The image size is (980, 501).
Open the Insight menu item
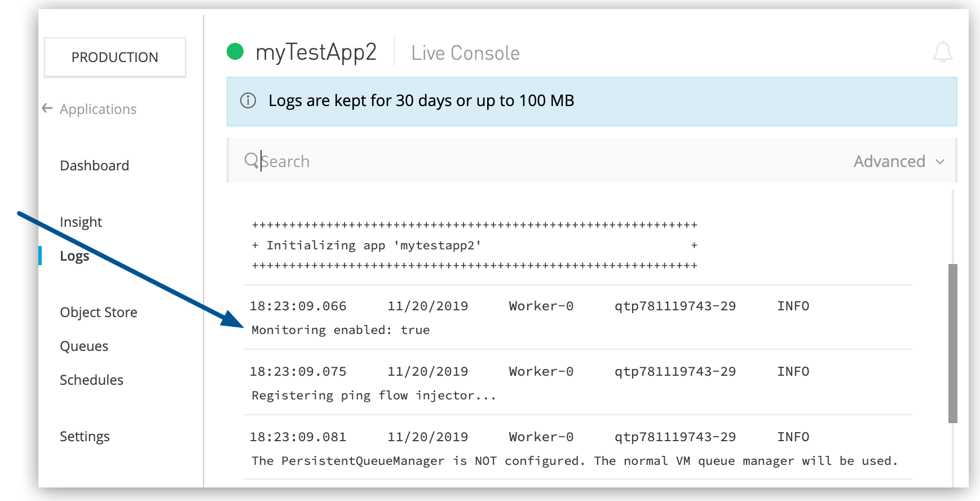pyautogui.click(x=81, y=222)
